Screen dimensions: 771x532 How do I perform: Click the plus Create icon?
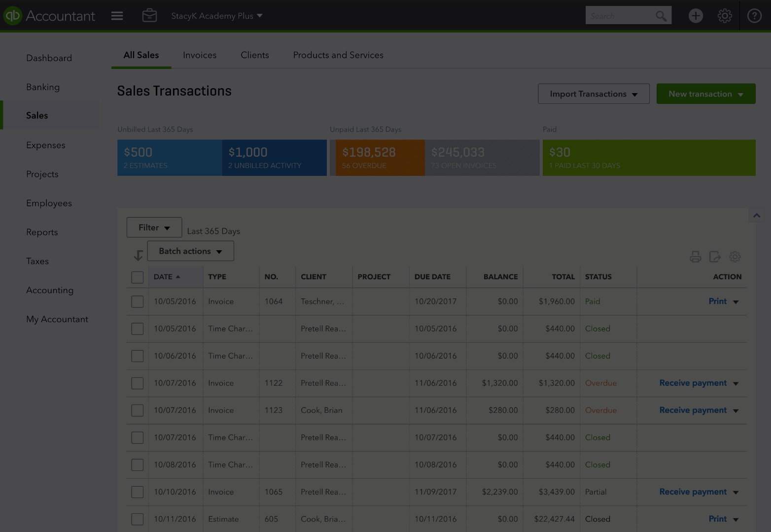(x=696, y=16)
